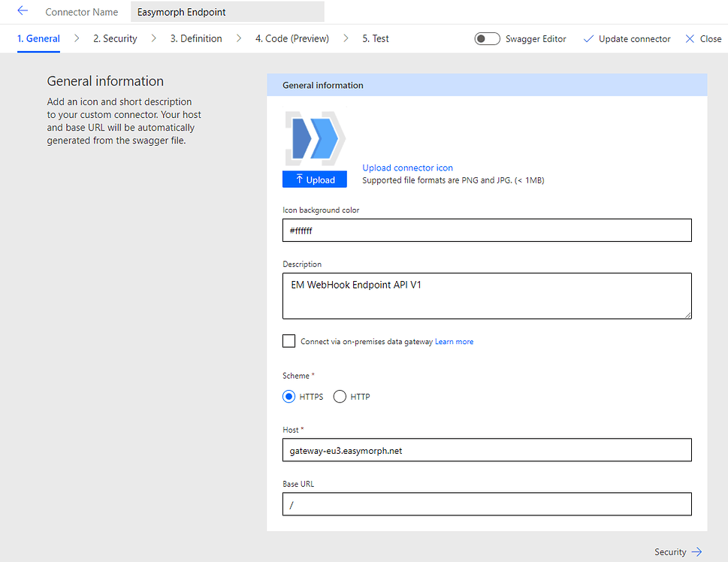728x562 pixels.
Task: Click the Connector Name field at top
Action: tap(227, 11)
